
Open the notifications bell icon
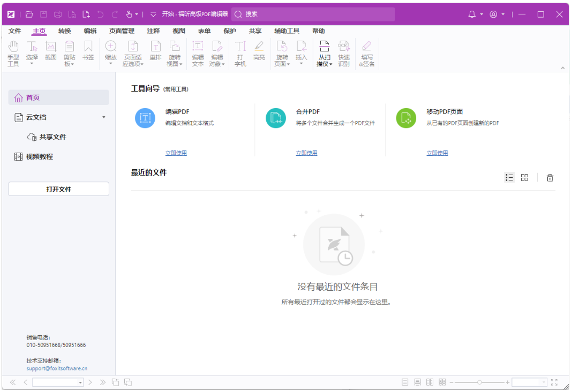472,14
